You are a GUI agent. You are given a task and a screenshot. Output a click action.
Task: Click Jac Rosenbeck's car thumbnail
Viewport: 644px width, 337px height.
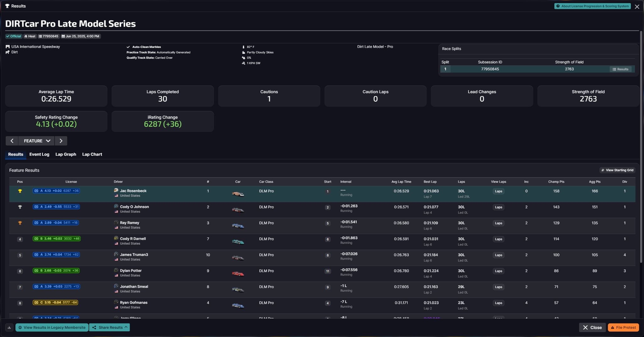pos(238,194)
